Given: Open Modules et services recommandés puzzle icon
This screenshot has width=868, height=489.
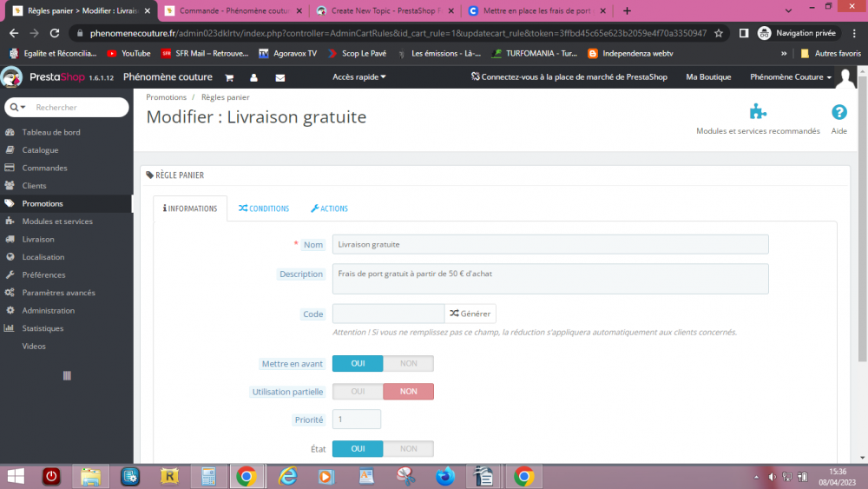Looking at the screenshot, I should [x=758, y=112].
